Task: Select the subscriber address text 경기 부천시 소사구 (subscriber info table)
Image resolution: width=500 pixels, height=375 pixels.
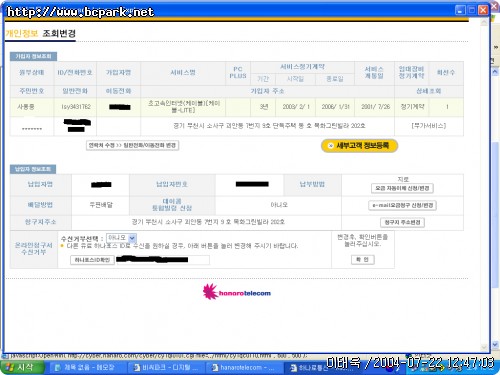Action: pos(269,126)
